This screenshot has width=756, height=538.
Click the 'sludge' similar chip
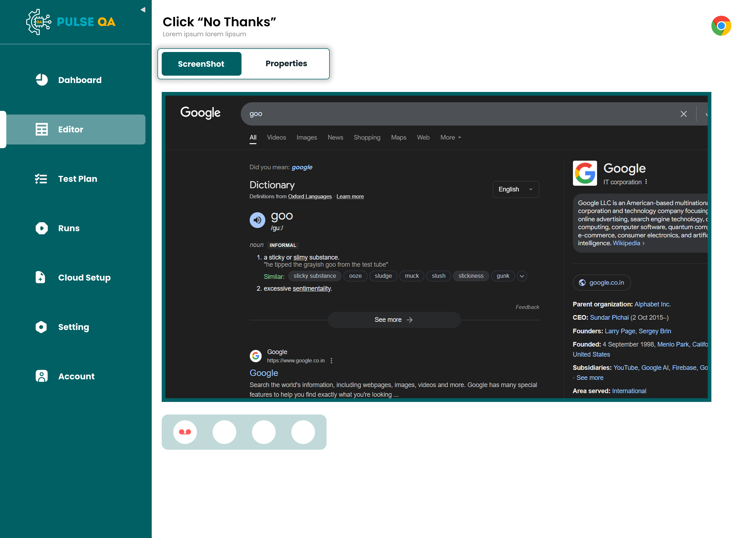point(383,276)
